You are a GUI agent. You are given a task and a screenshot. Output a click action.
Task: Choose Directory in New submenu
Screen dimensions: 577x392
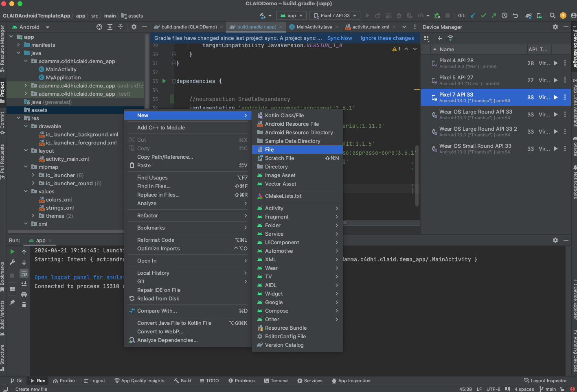[x=297, y=166]
